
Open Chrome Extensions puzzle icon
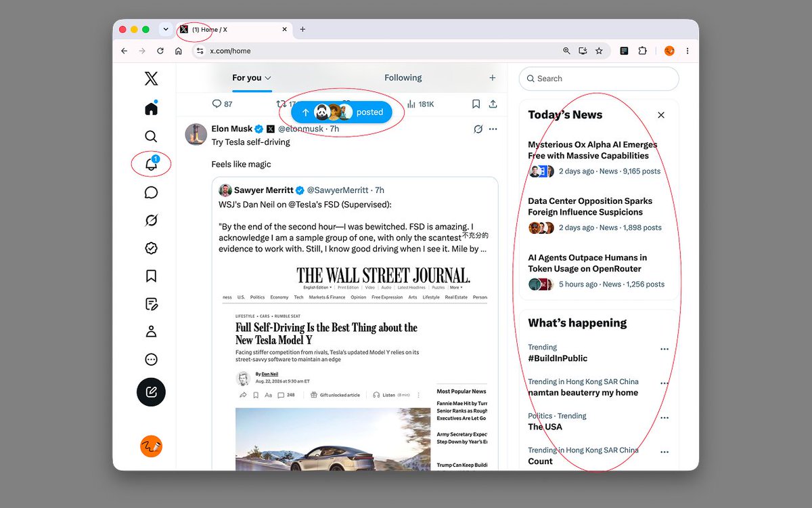click(x=643, y=51)
